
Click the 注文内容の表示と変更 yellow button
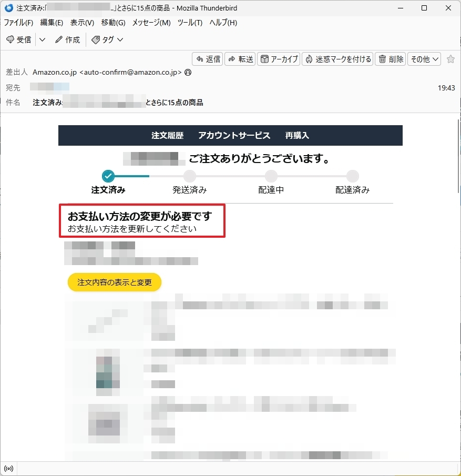click(115, 282)
